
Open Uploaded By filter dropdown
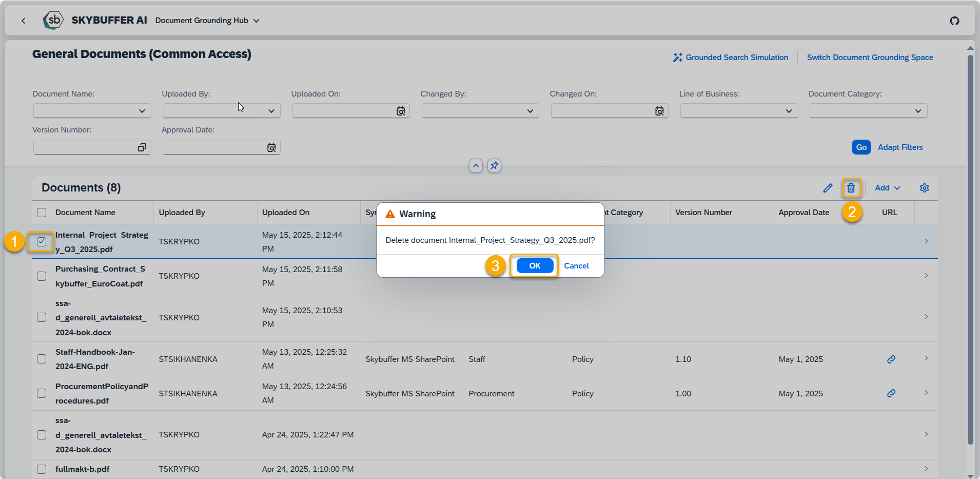pos(271,111)
